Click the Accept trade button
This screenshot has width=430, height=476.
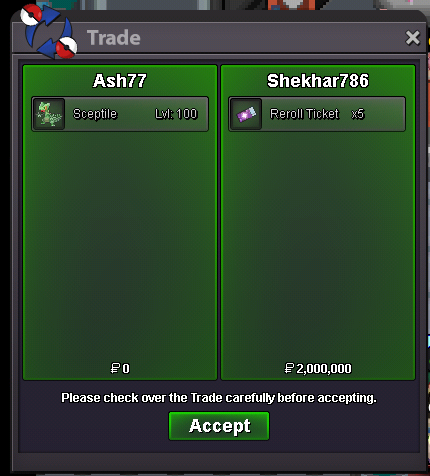pos(219,426)
